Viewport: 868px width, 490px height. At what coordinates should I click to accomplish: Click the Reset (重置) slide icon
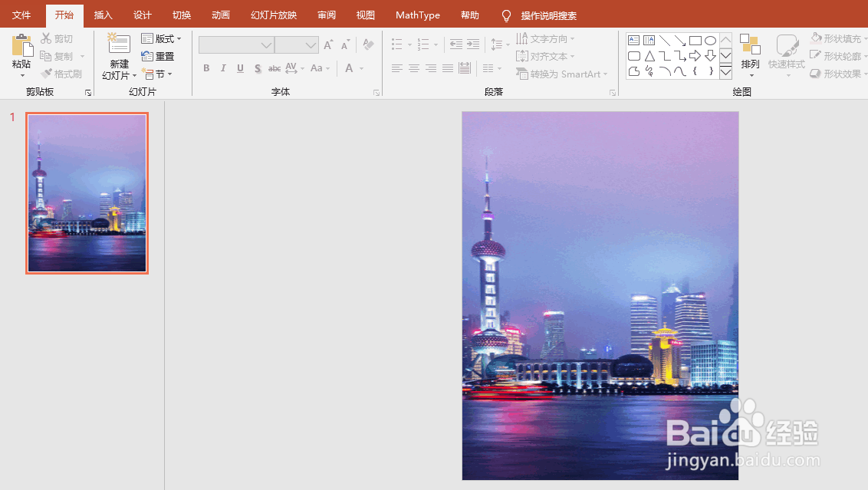158,55
